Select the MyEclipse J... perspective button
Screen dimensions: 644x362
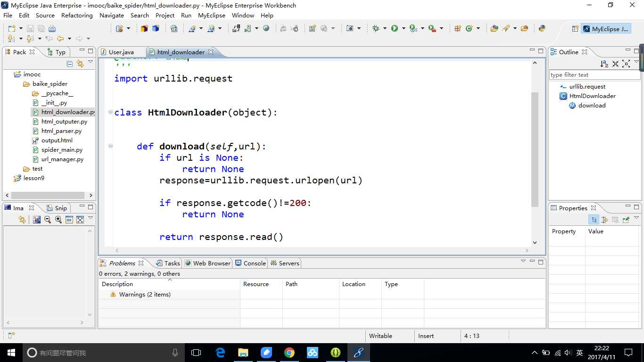606,29
